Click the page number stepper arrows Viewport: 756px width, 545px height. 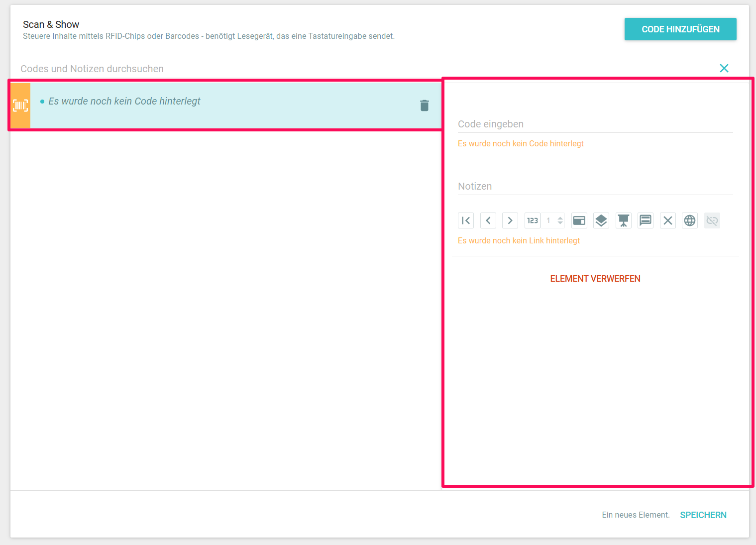pyautogui.click(x=560, y=220)
